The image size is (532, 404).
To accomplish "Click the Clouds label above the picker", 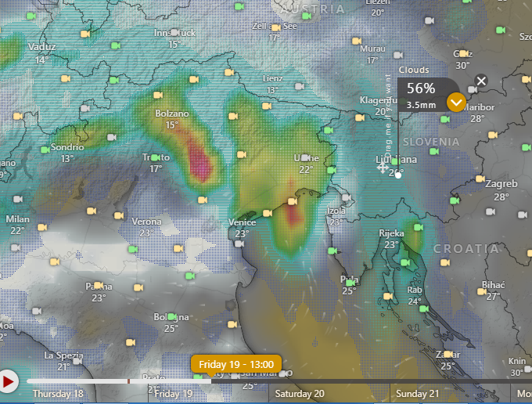I will 414,70.
